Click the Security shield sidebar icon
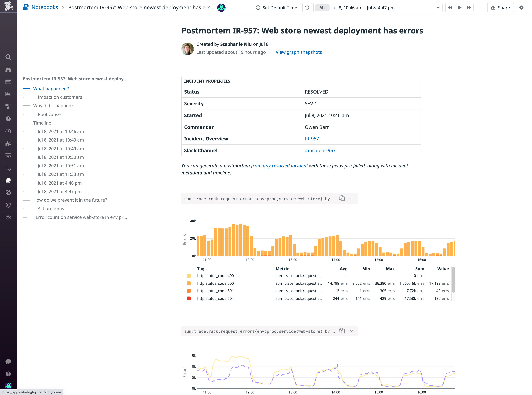Screen dimensions: 532x395 coord(8,205)
